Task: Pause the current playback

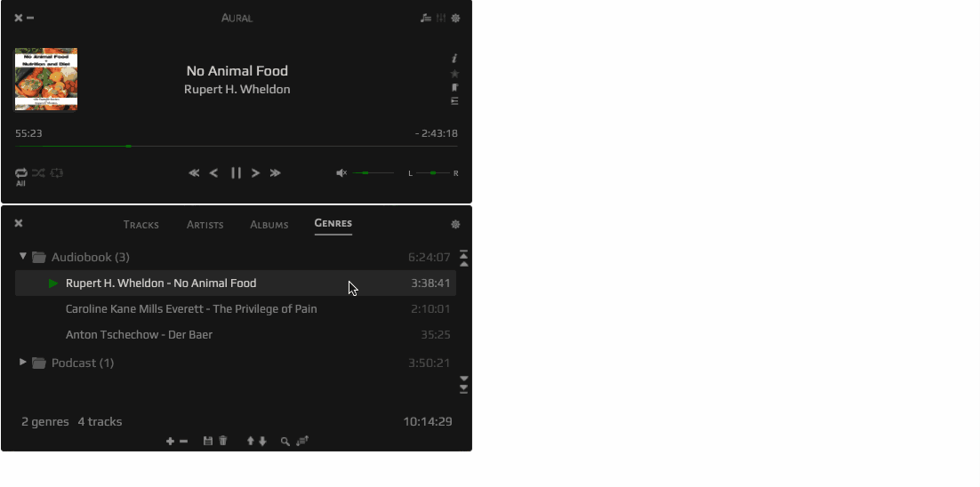Action: [236, 173]
